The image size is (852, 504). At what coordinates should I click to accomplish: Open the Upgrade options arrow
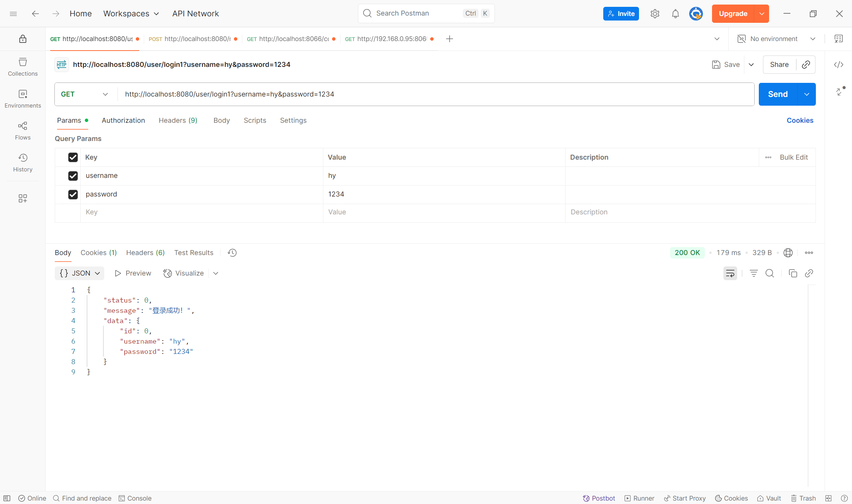762,14
